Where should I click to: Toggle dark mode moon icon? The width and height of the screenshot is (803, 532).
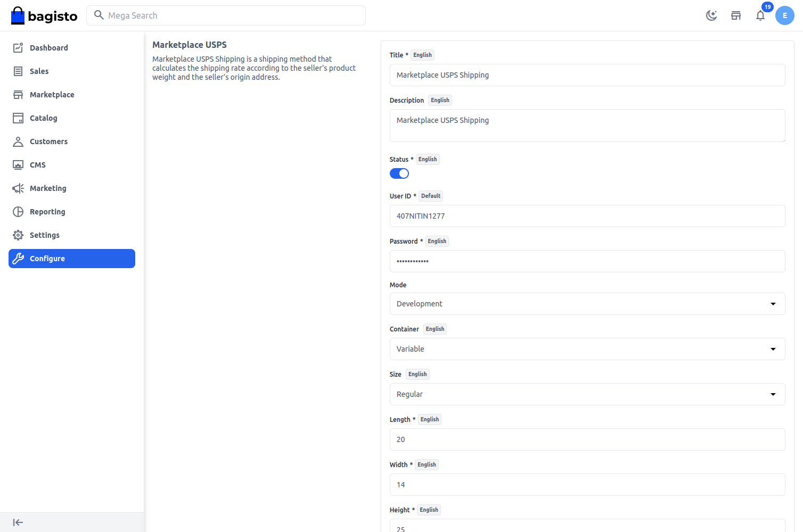point(711,15)
